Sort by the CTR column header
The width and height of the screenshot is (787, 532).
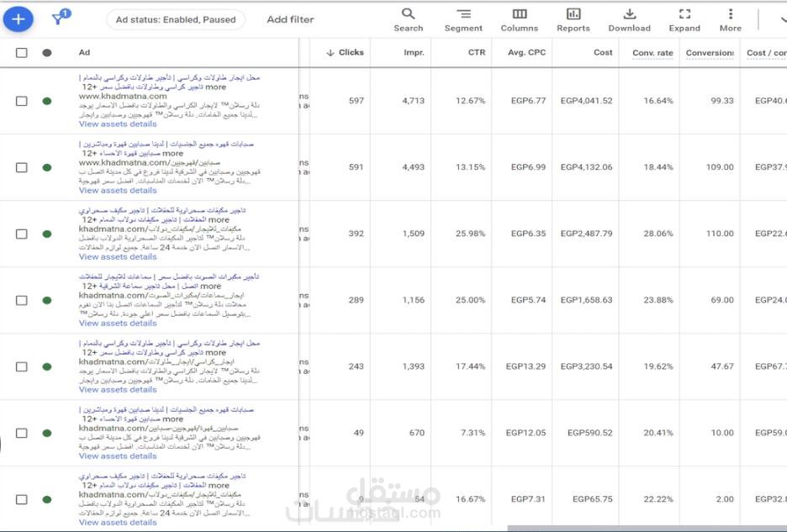click(477, 52)
